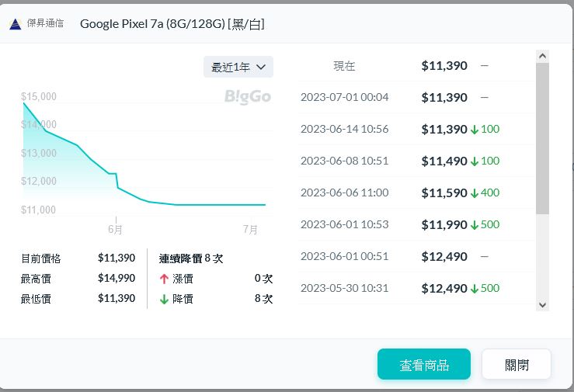Click the 7月 marker on chart axis
The width and height of the screenshot is (574, 392).
click(x=250, y=230)
